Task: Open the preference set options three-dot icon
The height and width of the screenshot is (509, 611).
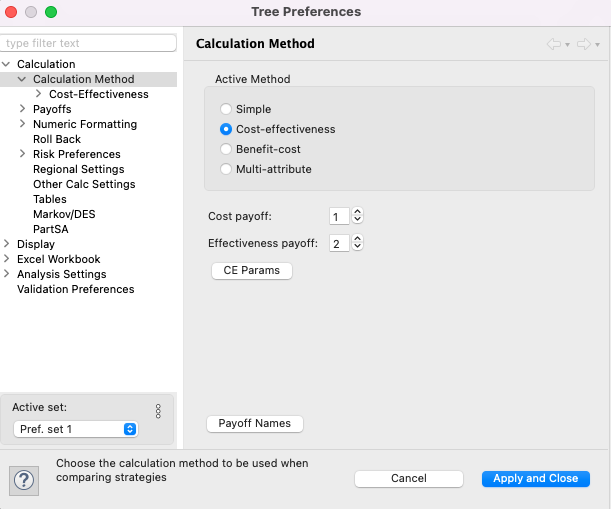Action: tap(158, 411)
